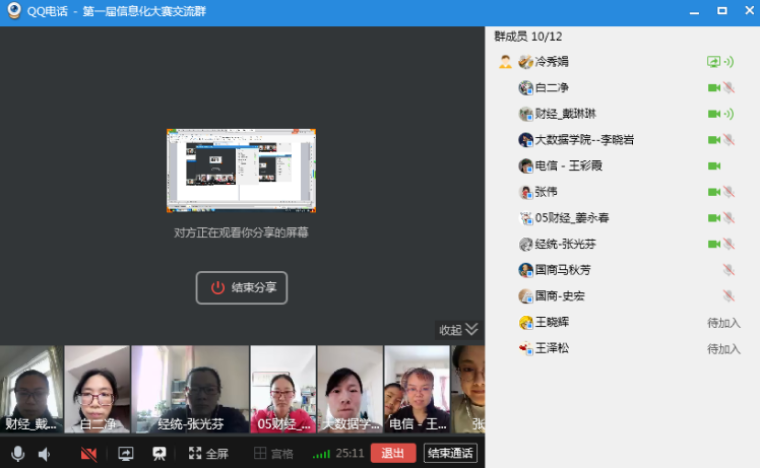Click the shared screen preview thumbnail
The image size is (760, 468).
pos(241,171)
